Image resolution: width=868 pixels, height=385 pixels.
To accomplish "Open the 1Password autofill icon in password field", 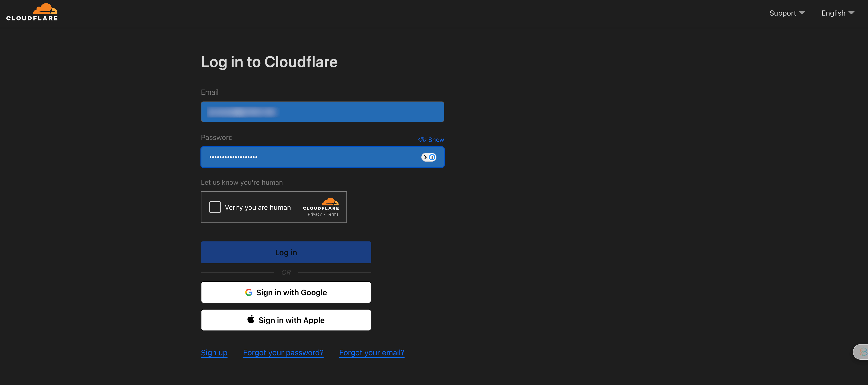I will pos(429,157).
